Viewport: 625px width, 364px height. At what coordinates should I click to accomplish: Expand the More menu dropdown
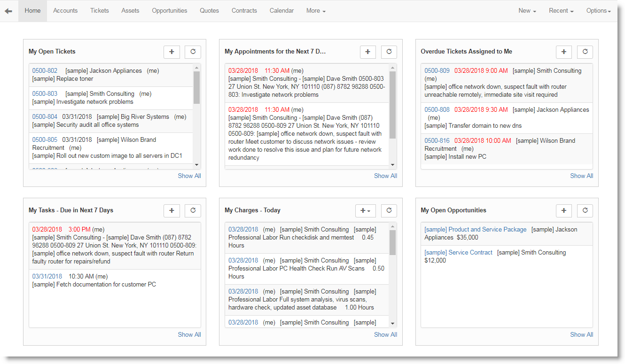pos(316,11)
